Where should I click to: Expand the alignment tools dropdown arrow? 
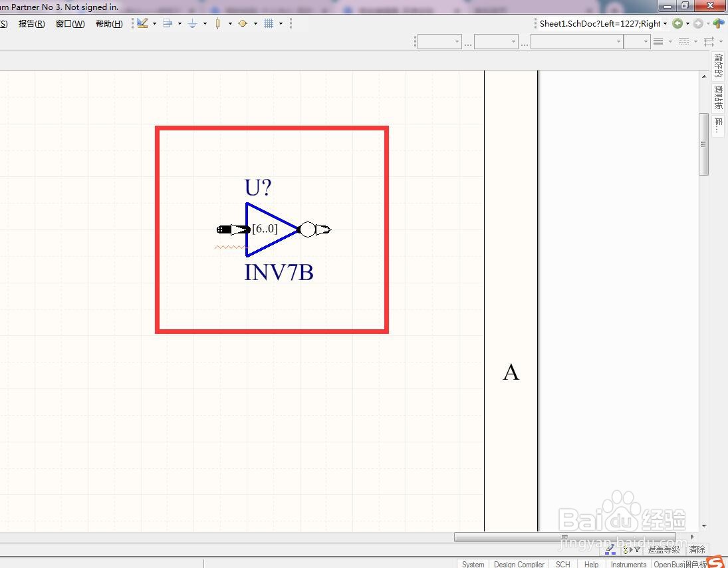pos(180,23)
